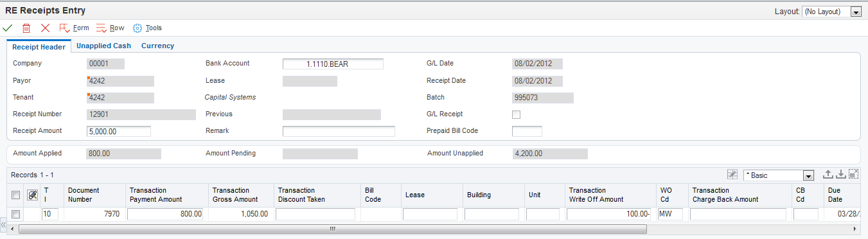868x239 pixels.
Task: Click the Amount Unapplied value 4,200.00
Action: pos(550,154)
